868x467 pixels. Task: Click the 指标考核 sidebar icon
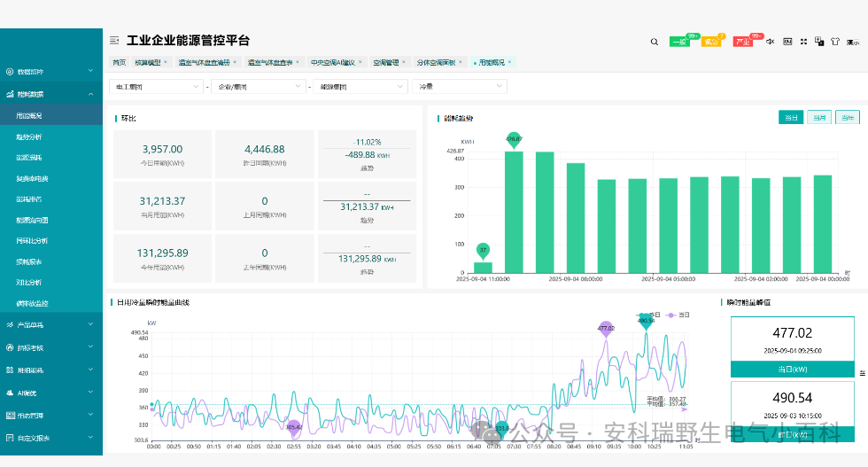coord(10,348)
